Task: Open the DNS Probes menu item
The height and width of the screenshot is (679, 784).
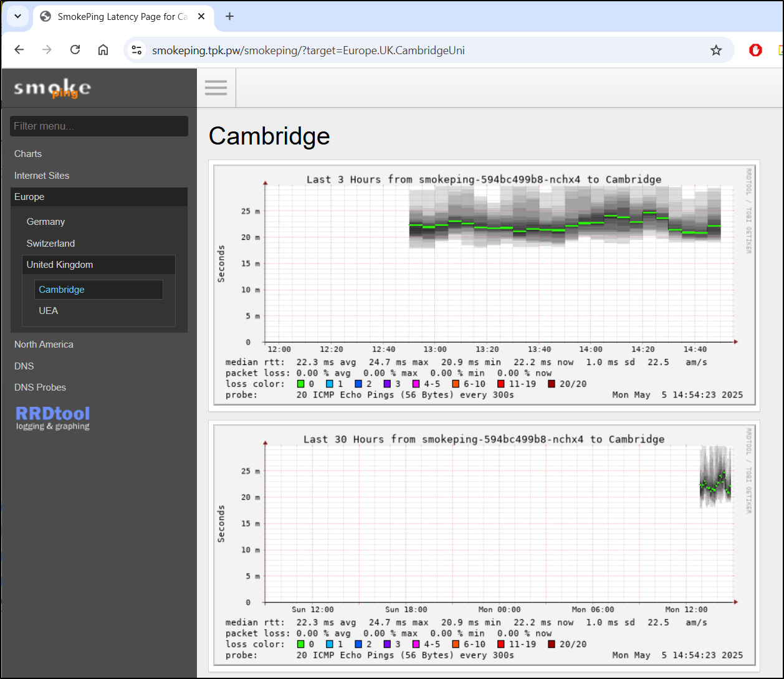Action: point(40,387)
